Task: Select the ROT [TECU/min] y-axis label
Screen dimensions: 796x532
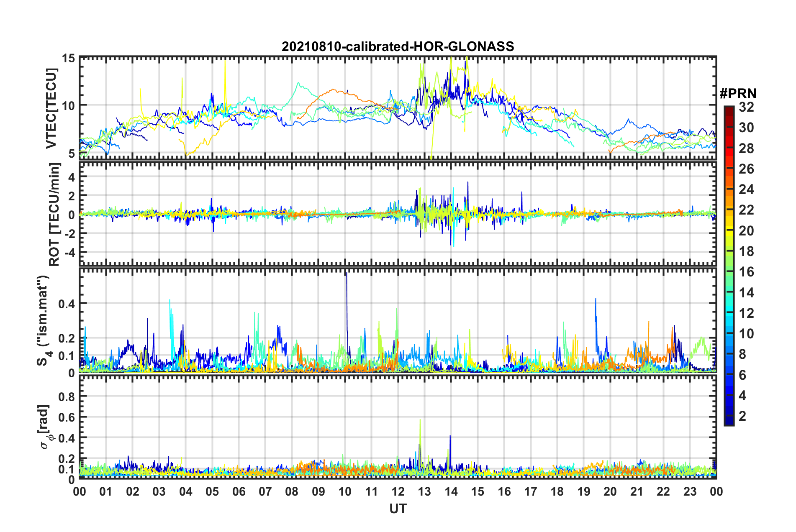Action: pyautogui.click(x=54, y=214)
